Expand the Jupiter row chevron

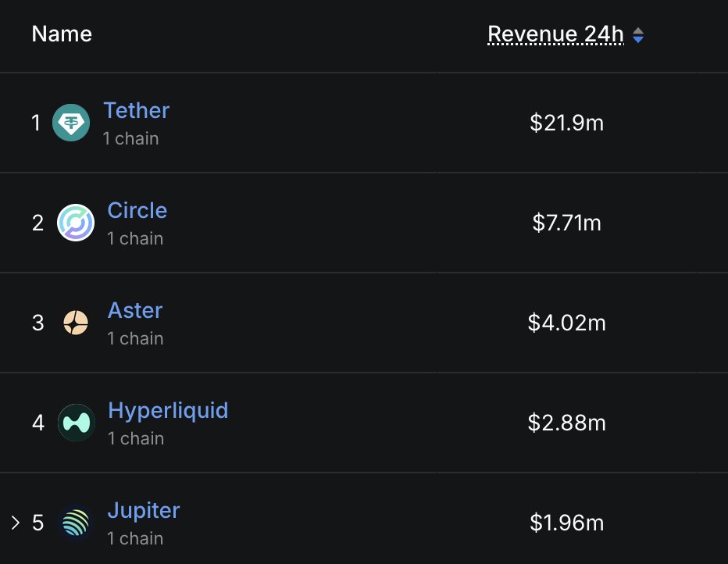[16, 523]
